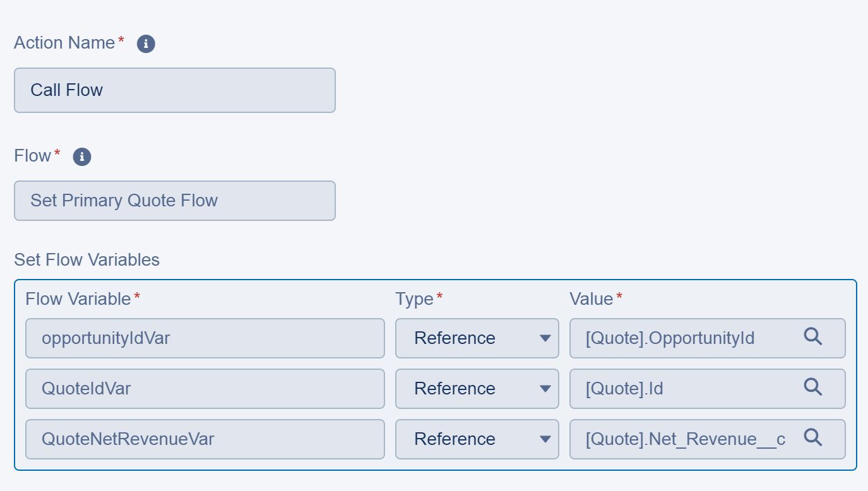The image size is (868, 491).
Task: Click the opportunityIdVar flow variable field
Action: 205,338
